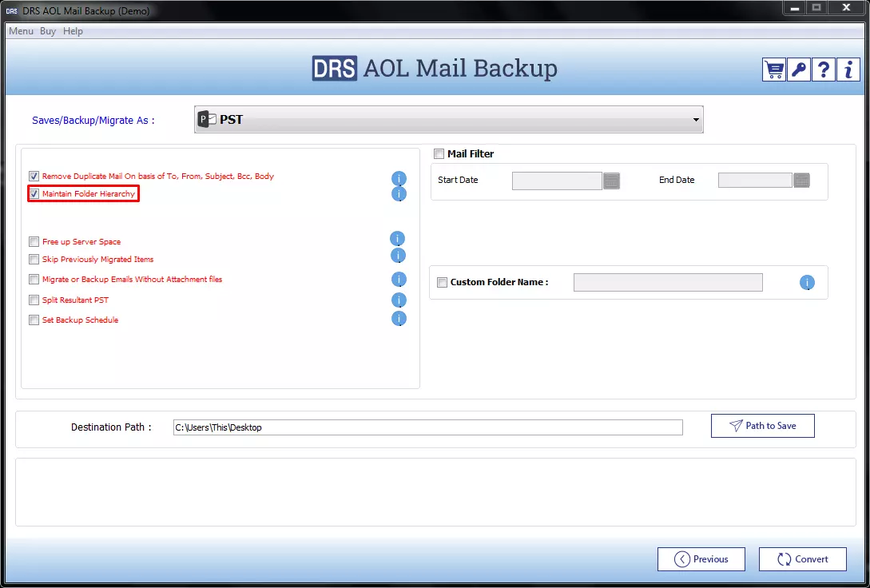Uncheck Maintain Folder Hierarchy checkbox
This screenshot has width=870, height=588.
point(34,194)
